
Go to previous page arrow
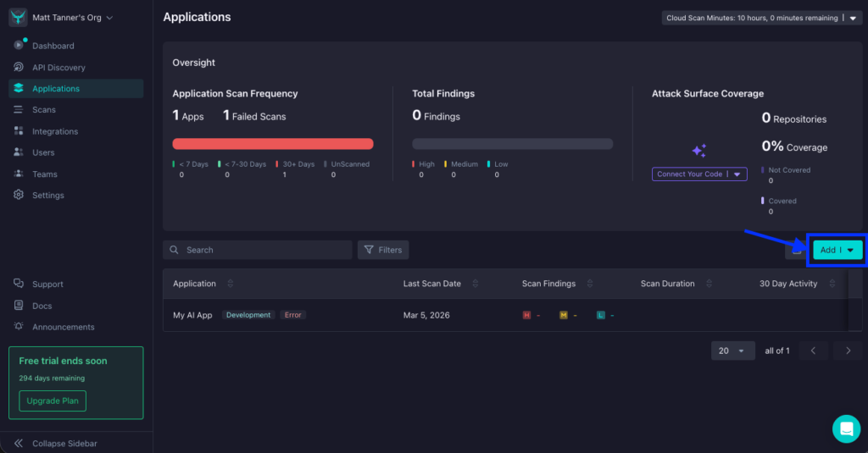click(x=813, y=351)
